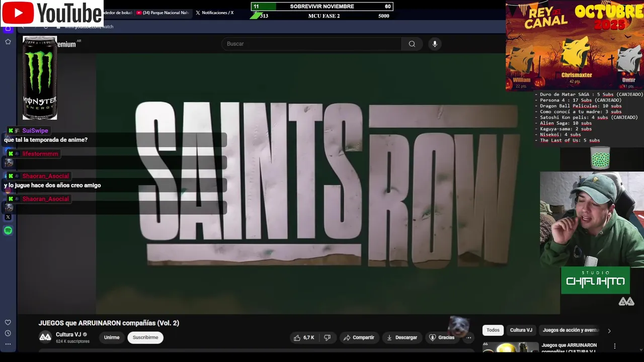Click the video title JUEGOS que ARRUINARON compañías (Vol. 2)

click(109, 323)
